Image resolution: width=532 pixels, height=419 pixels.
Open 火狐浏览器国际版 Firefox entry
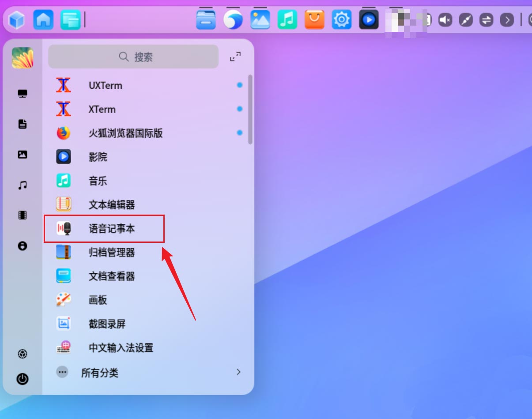pyautogui.click(x=148, y=133)
